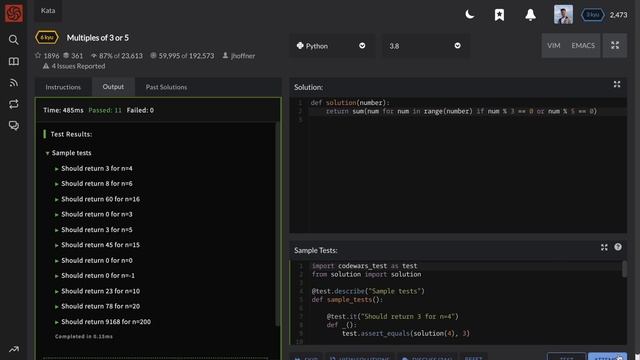
Task: Click the honor score 2,473
Action: tap(618, 15)
